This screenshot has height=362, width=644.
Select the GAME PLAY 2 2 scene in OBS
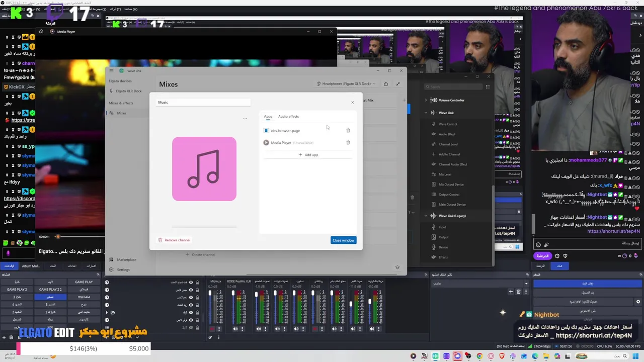(x=50, y=290)
